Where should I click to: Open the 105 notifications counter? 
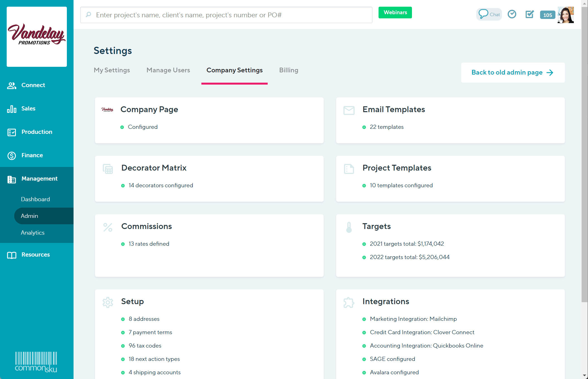coord(547,15)
